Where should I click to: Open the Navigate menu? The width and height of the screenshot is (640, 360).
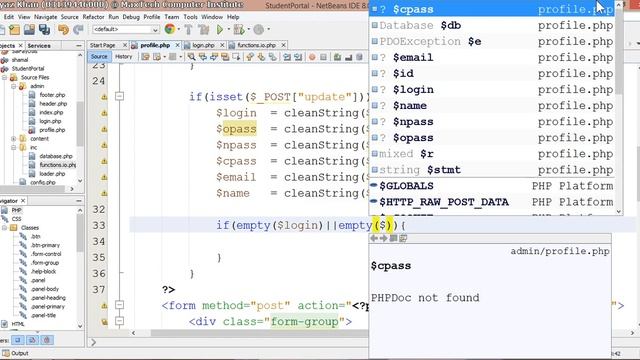click(45, 17)
